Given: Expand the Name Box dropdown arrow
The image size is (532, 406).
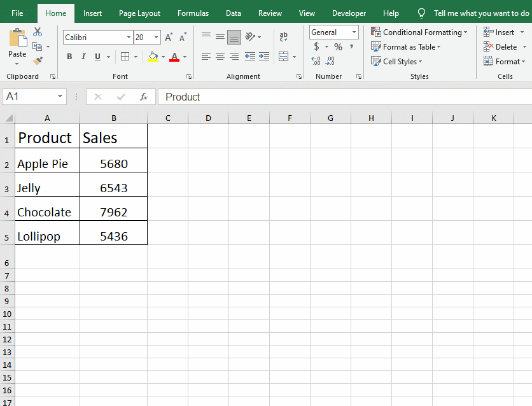Looking at the screenshot, I should tap(60, 96).
